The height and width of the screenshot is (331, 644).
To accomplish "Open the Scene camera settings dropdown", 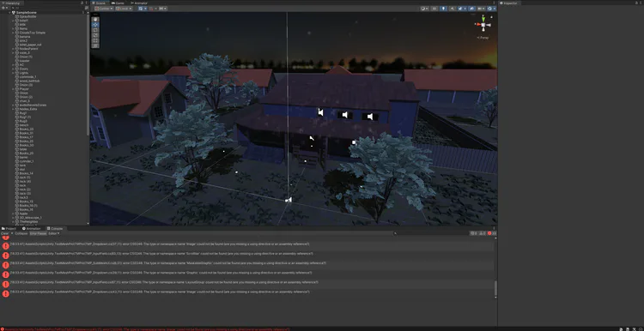I will (x=481, y=9).
